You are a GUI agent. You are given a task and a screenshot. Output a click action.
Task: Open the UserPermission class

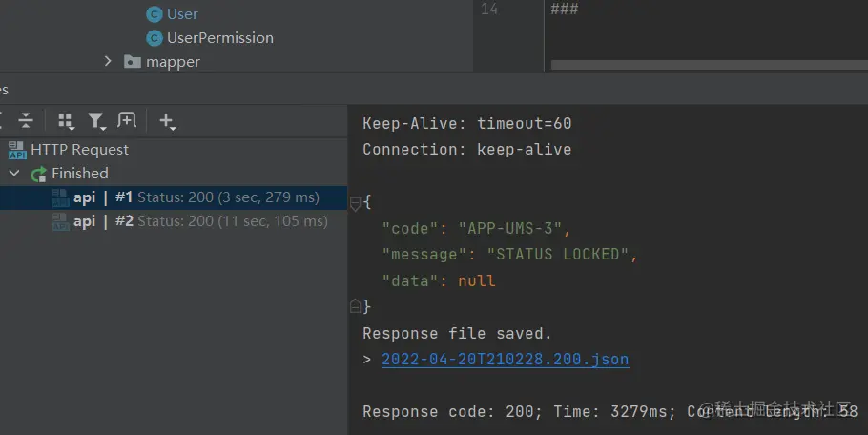click(219, 38)
